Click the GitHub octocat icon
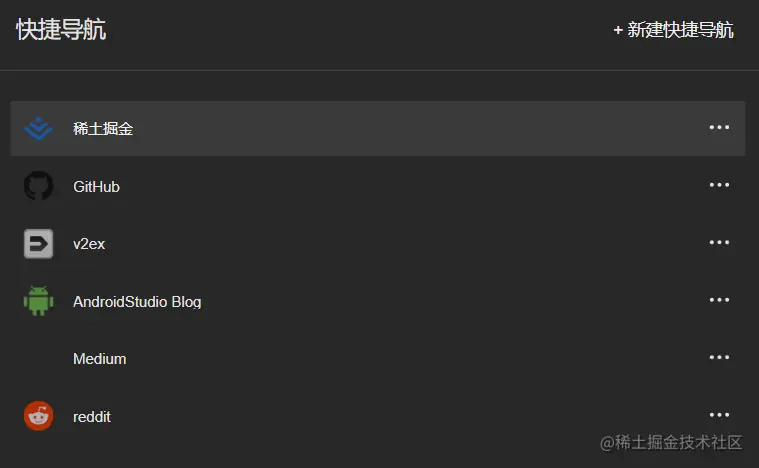 coord(38,186)
